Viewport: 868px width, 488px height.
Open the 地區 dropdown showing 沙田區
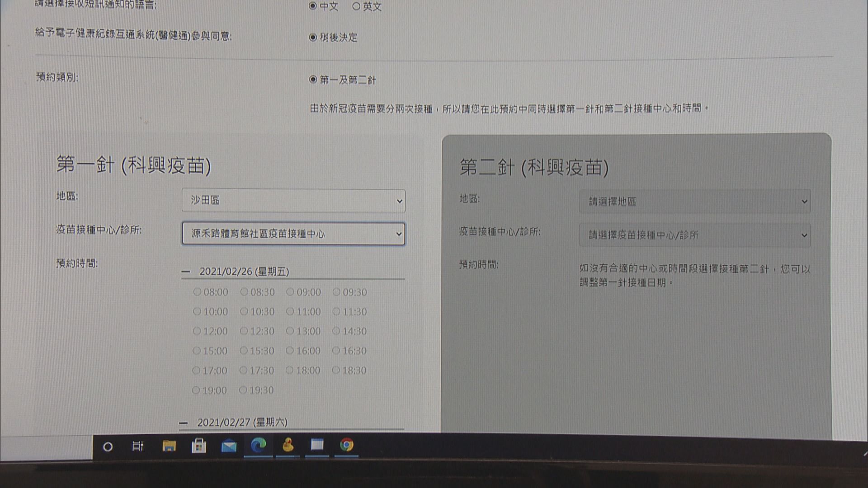tap(293, 201)
